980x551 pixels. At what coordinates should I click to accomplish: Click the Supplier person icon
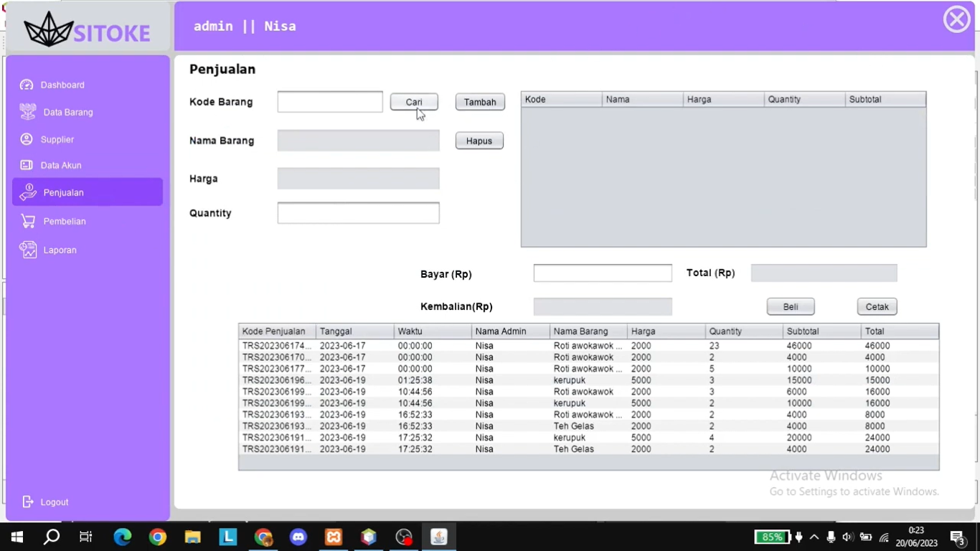(x=27, y=139)
